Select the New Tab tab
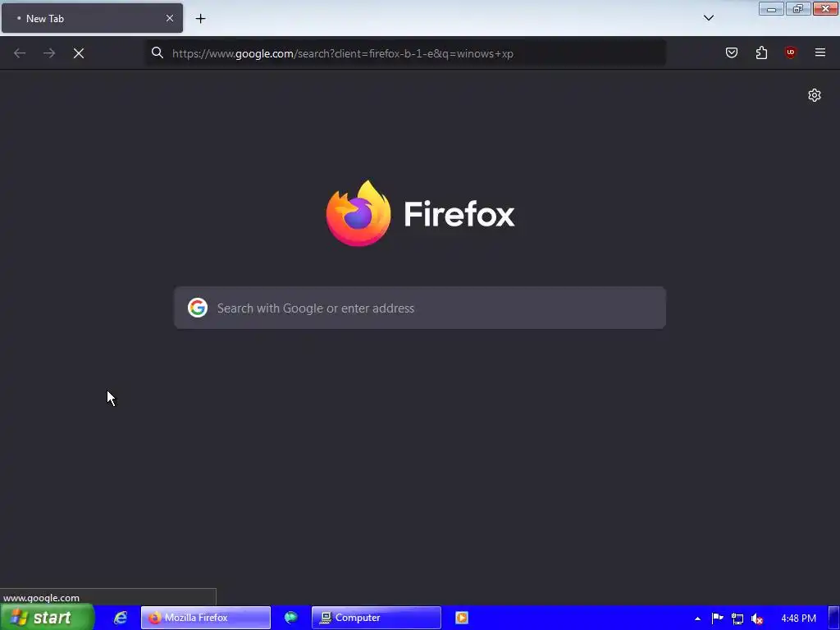This screenshot has height=630, width=840. tap(92, 18)
